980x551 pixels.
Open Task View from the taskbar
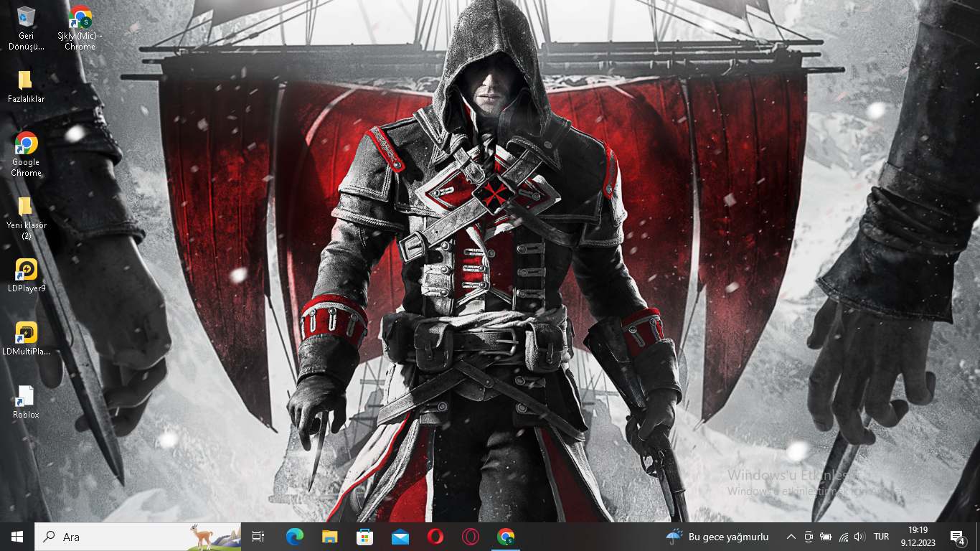(x=258, y=537)
